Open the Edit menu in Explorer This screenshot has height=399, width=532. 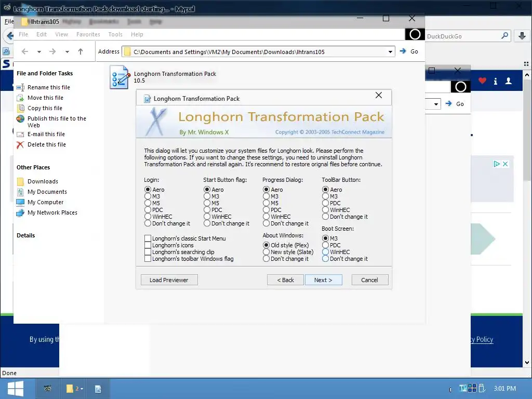[42, 34]
